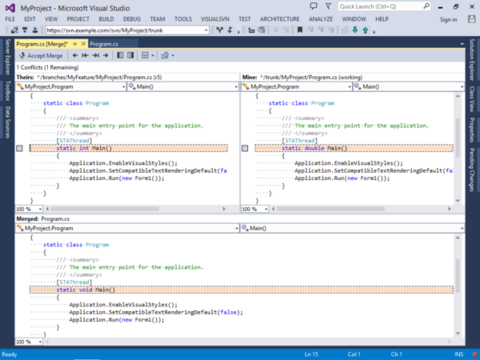Expand the SVN URL dropdown
The width and height of the screenshot is (480, 360).
point(206,30)
